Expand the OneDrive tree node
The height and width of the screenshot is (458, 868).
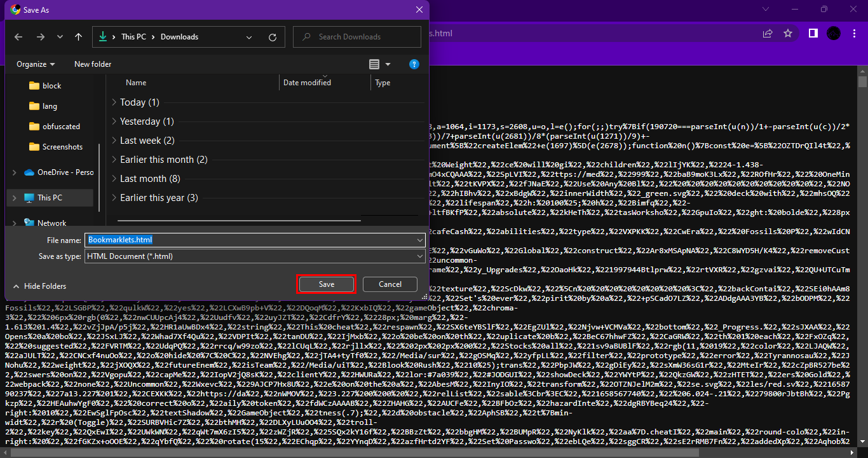coord(14,172)
